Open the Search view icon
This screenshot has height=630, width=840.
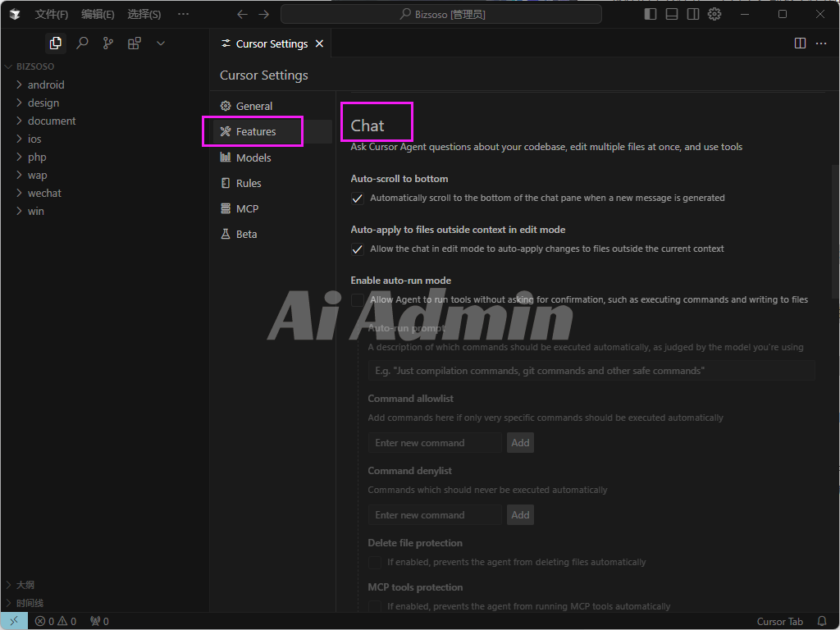pos(82,43)
